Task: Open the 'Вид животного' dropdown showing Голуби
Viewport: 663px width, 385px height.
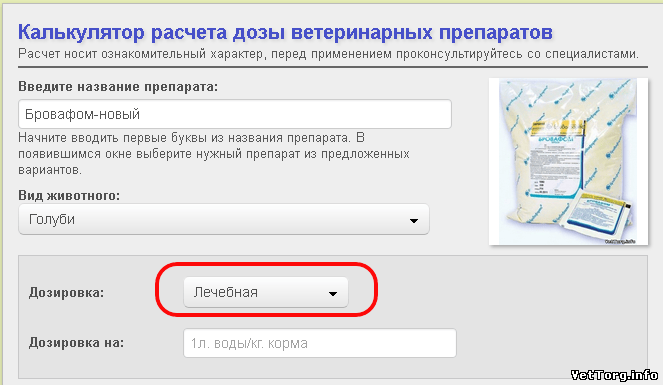Action: click(x=224, y=219)
